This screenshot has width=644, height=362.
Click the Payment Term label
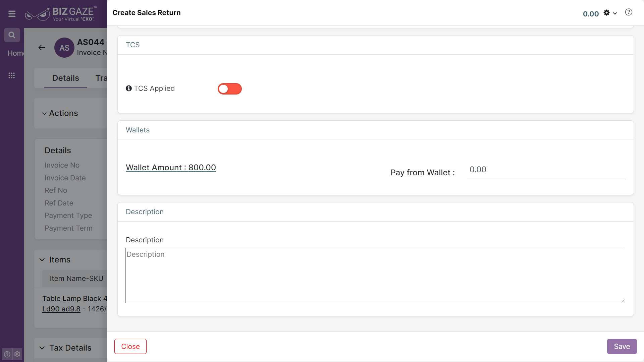68,228
